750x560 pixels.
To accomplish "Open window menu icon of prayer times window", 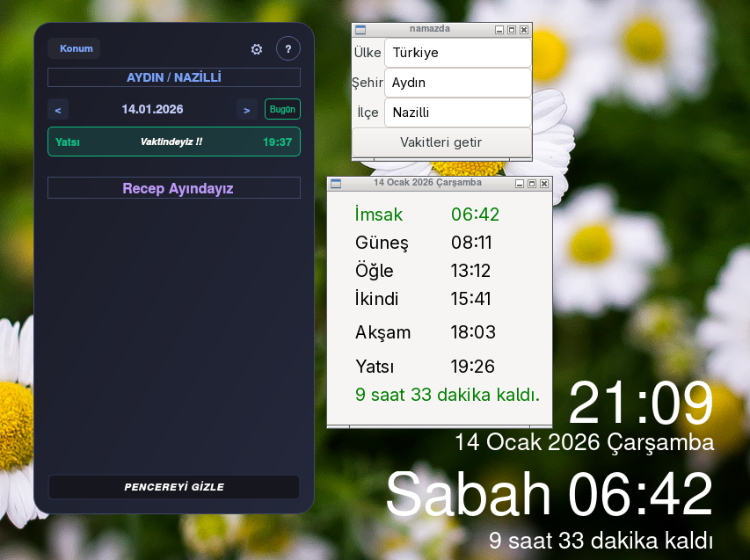I will [336, 183].
